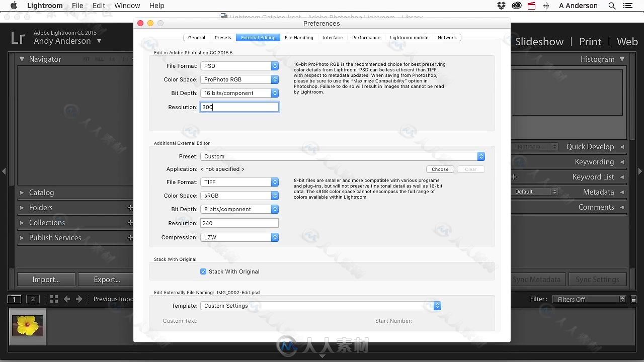The height and width of the screenshot is (362, 644).
Task: Select the yellow flower filmstrip thumbnail
Action: tap(27, 326)
